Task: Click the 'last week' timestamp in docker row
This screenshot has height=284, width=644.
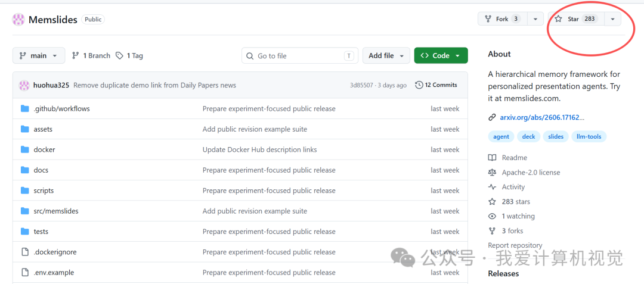Action: point(445,149)
